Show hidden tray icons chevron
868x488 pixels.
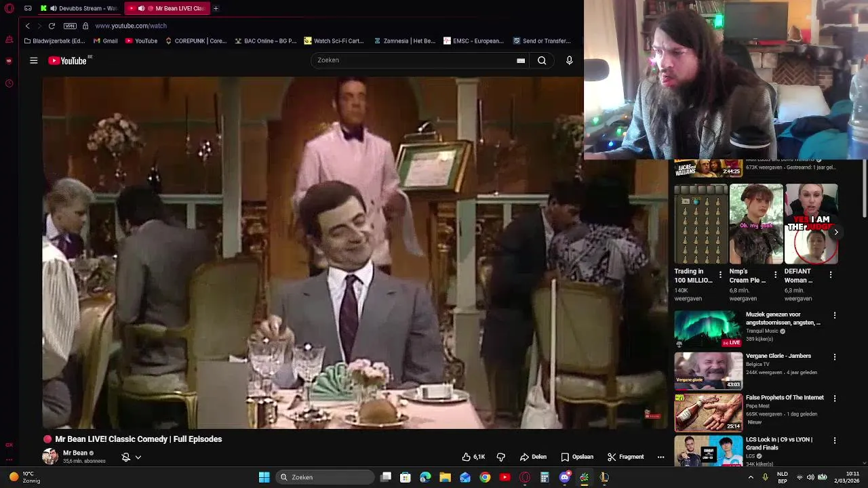pyautogui.click(x=751, y=477)
